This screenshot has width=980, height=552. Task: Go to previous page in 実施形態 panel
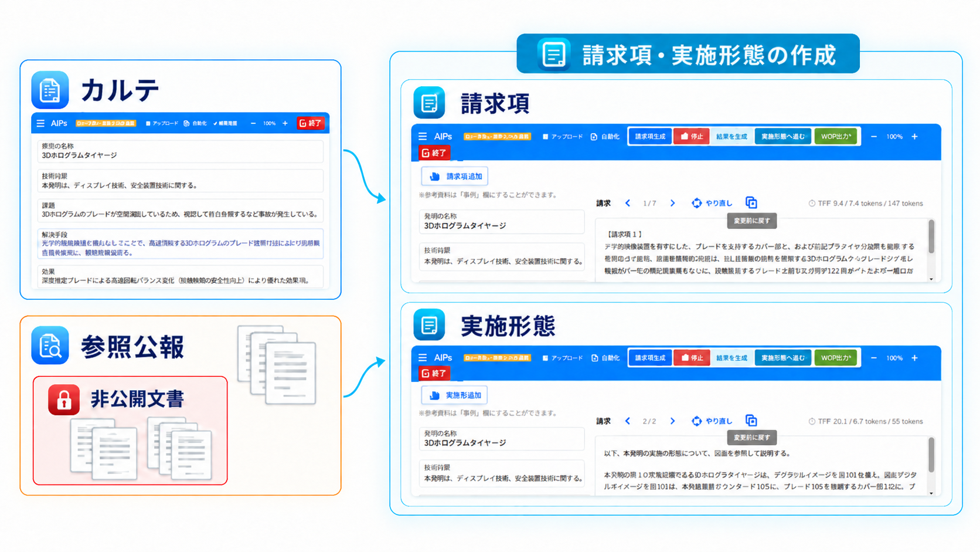[628, 421]
